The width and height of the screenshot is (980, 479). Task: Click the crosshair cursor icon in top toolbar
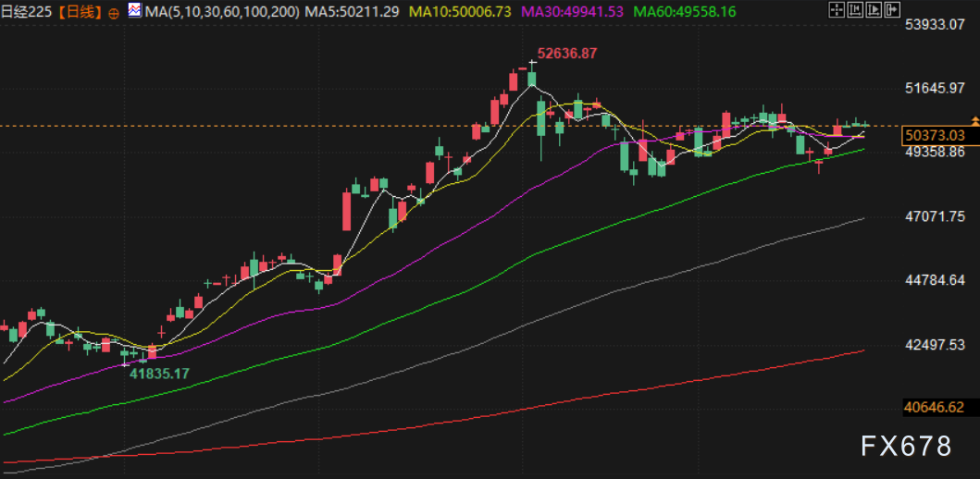837,11
